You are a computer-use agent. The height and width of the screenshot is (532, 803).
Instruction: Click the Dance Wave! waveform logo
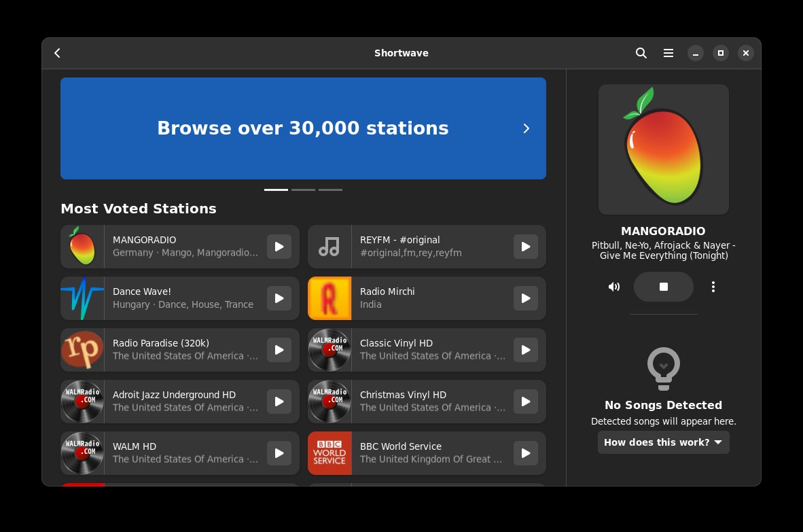[x=82, y=298]
